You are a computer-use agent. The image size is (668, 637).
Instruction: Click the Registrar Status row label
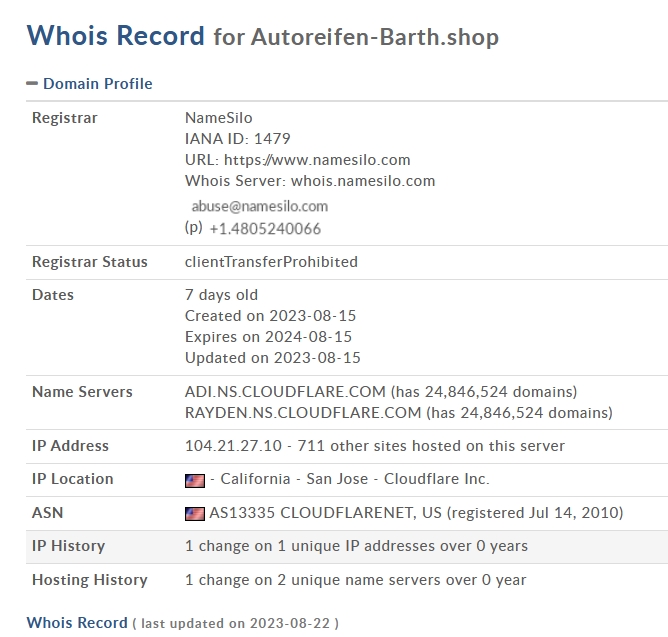89,262
